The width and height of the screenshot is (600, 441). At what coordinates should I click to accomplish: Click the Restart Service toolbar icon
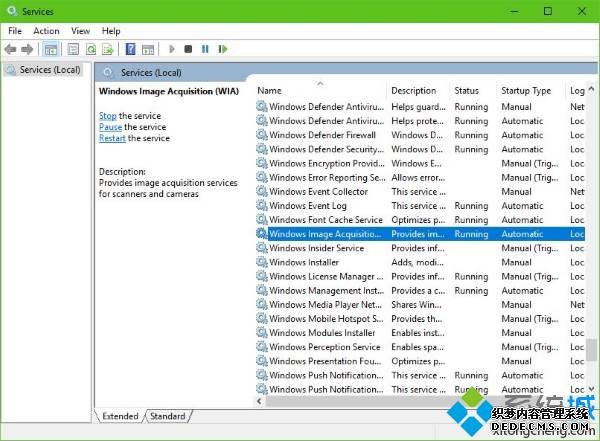tap(223, 49)
